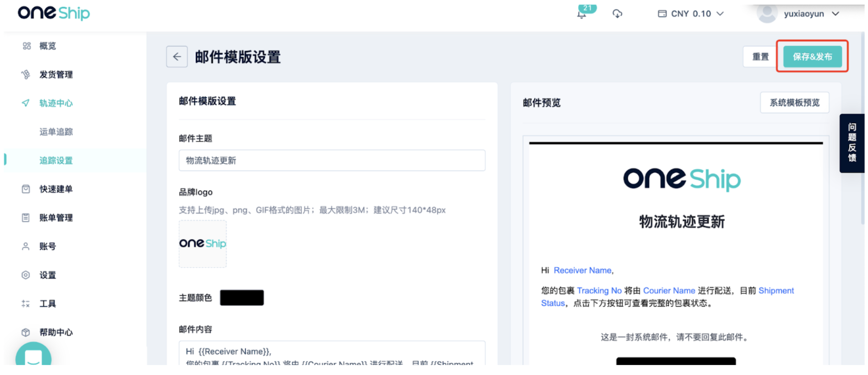Select 追踪设置 submenu item

click(56, 160)
